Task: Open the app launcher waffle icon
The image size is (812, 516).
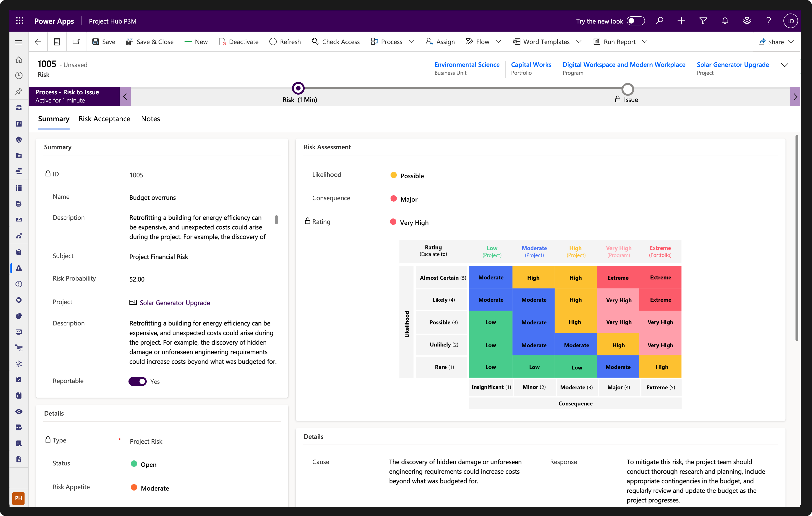Action: [x=20, y=21]
